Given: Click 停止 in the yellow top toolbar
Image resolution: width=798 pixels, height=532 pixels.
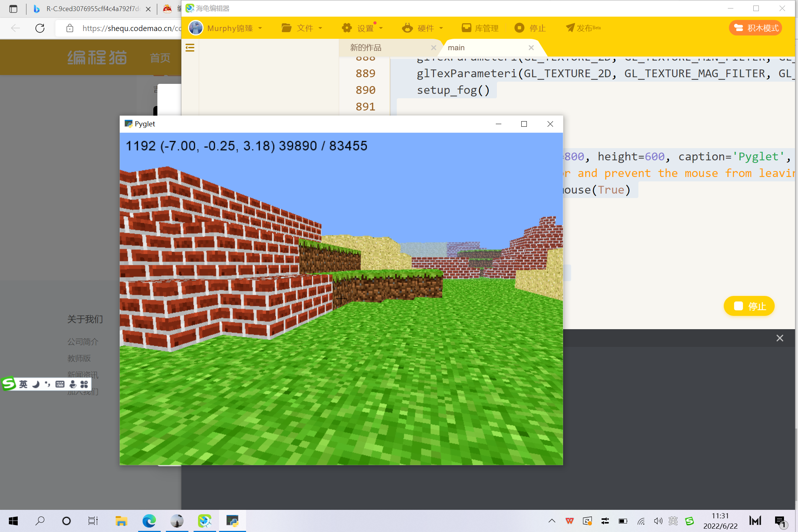Looking at the screenshot, I should tap(530, 28).
